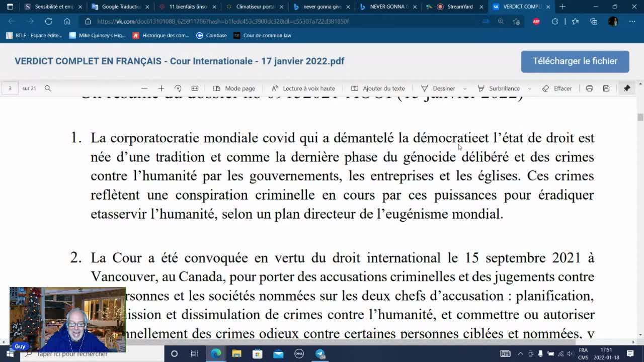
Task: Open the browser profile avatar
Action: point(613,22)
